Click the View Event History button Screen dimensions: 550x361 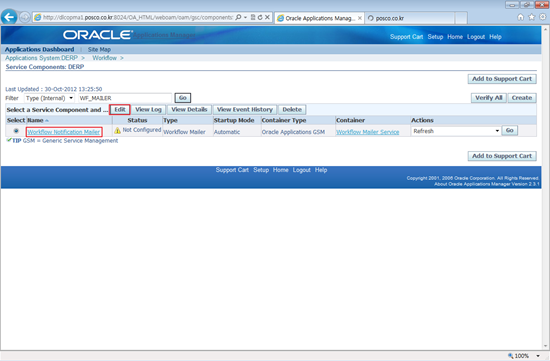click(244, 109)
